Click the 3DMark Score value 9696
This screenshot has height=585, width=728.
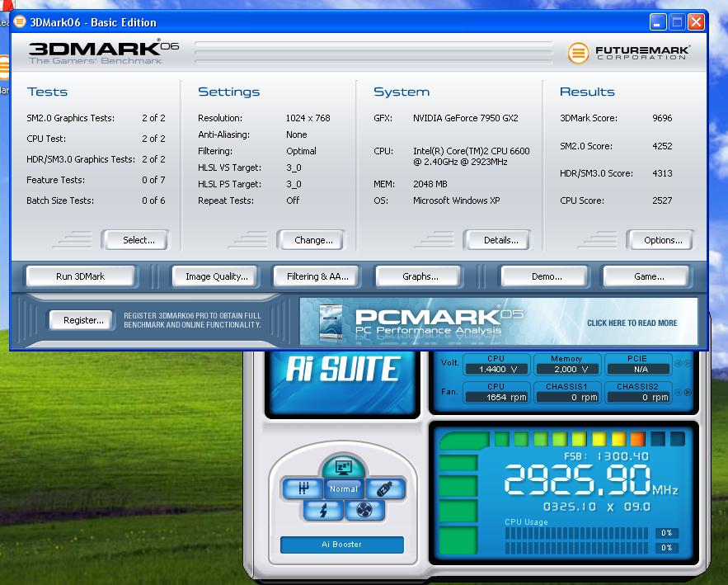[662, 118]
